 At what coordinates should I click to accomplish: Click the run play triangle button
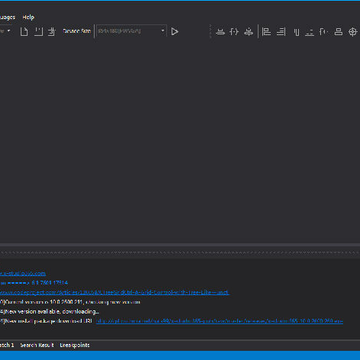[x=175, y=32]
